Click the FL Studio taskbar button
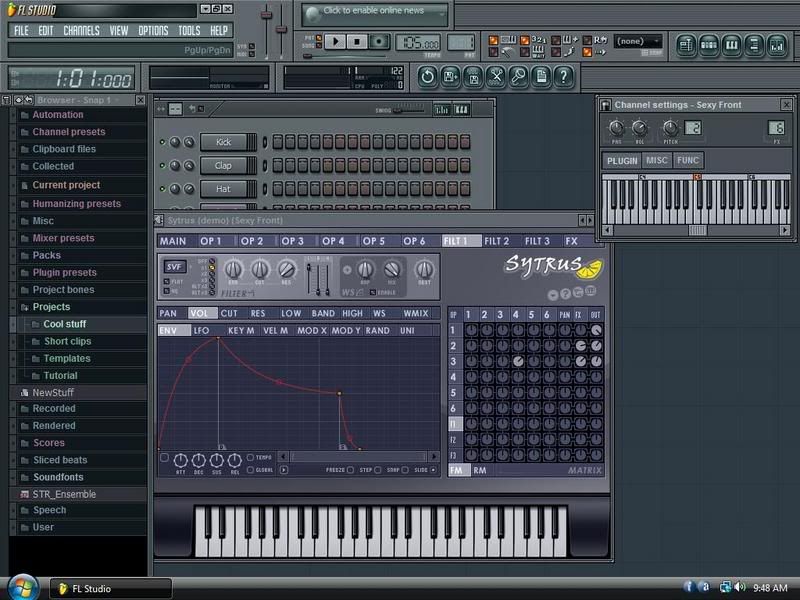800x600 pixels. [x=111, y=589]
